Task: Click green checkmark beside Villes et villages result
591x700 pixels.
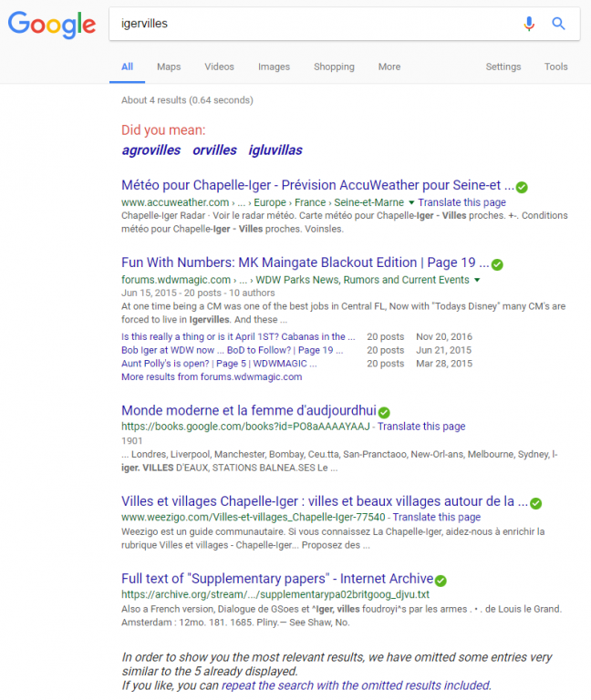Action: pos(535,503)
